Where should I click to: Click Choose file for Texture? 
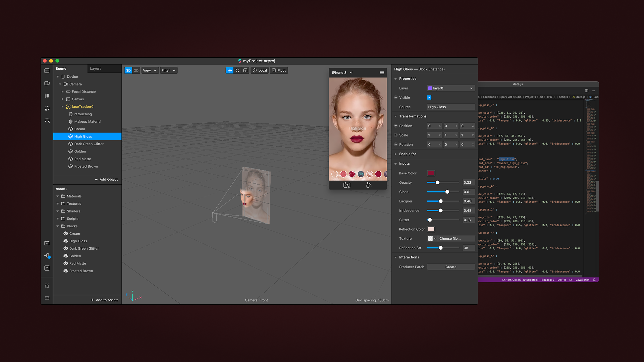456,239
